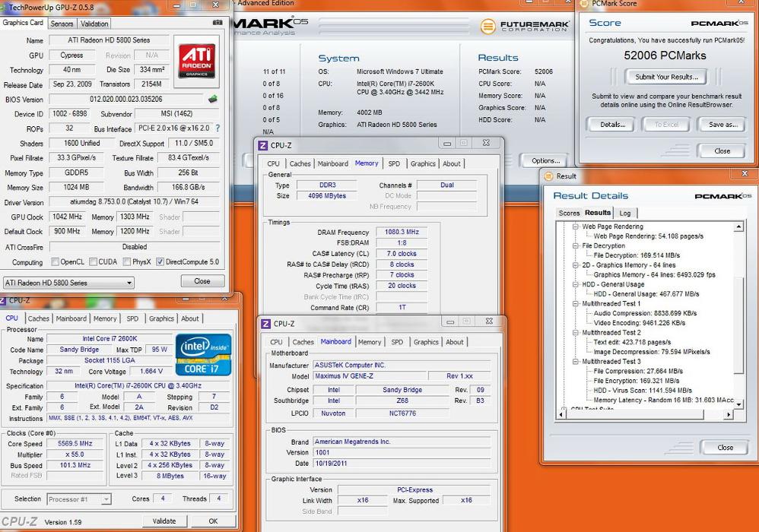Open Caches tab in bottom-left CPU-Z
This screenshot has height=532, width=759.
tap(38, 318)
